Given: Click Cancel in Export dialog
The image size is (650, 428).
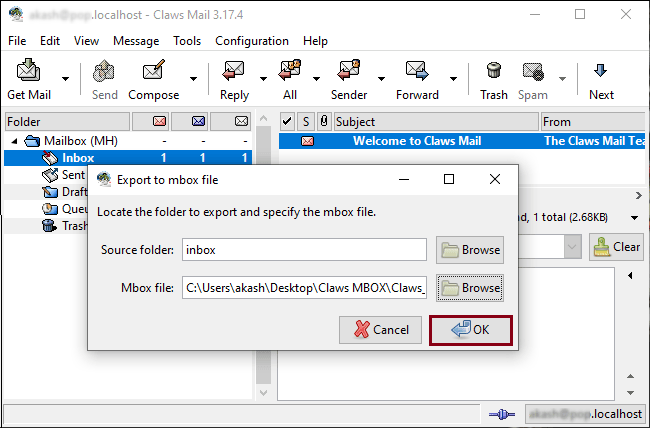Looking at the screenshot, I should click(x=381, y=330).
